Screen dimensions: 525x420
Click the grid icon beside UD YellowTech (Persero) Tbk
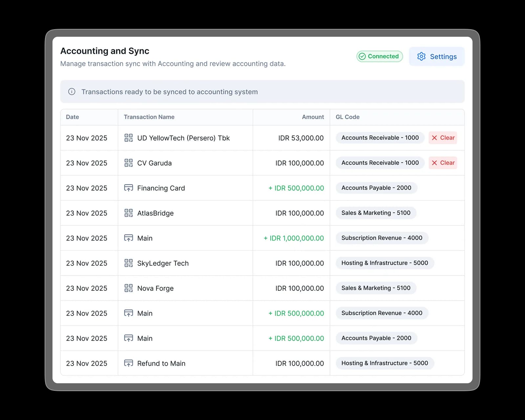(x=129, y=138)
